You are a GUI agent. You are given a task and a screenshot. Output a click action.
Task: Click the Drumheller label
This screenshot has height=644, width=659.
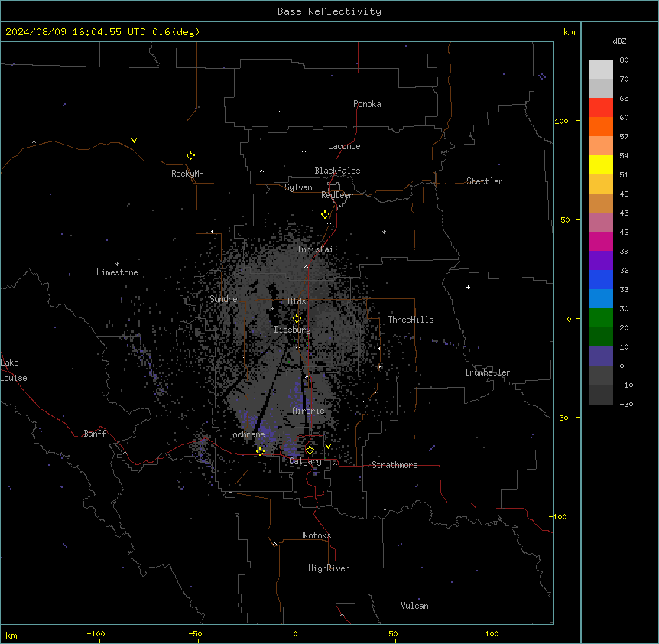(x=488, y=372)
